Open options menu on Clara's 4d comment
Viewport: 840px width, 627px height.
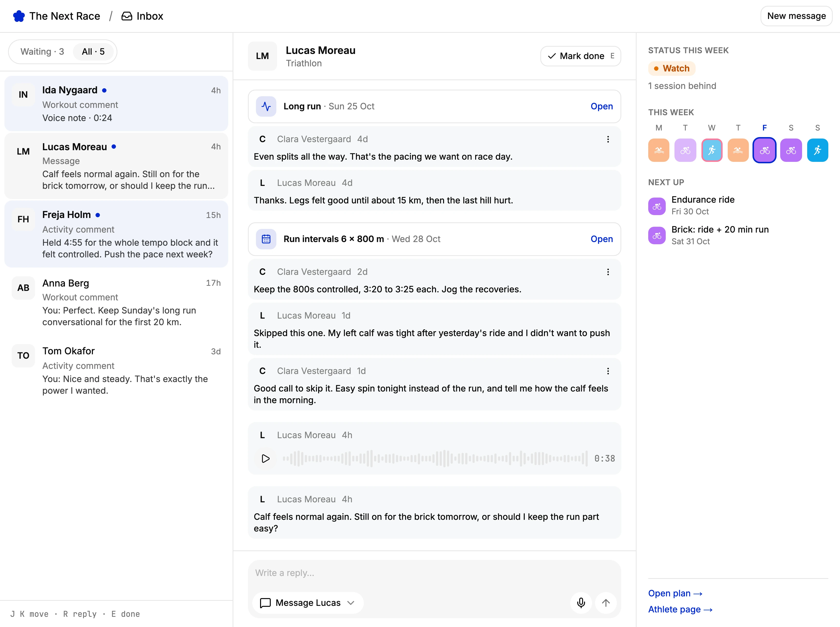tap(608, 139)
